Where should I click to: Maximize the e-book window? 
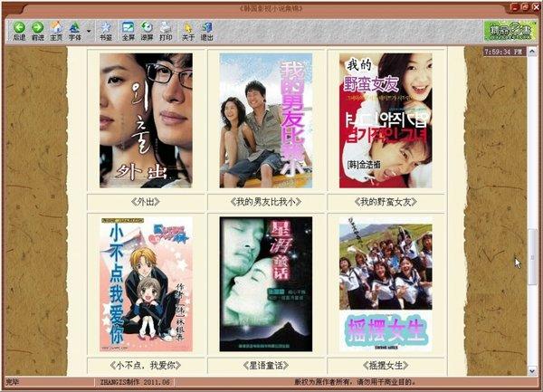[525, 7]
